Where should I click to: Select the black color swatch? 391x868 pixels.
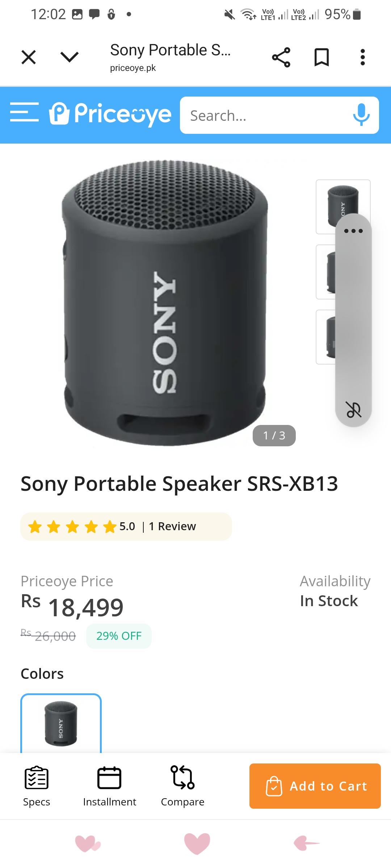point(61,723)
